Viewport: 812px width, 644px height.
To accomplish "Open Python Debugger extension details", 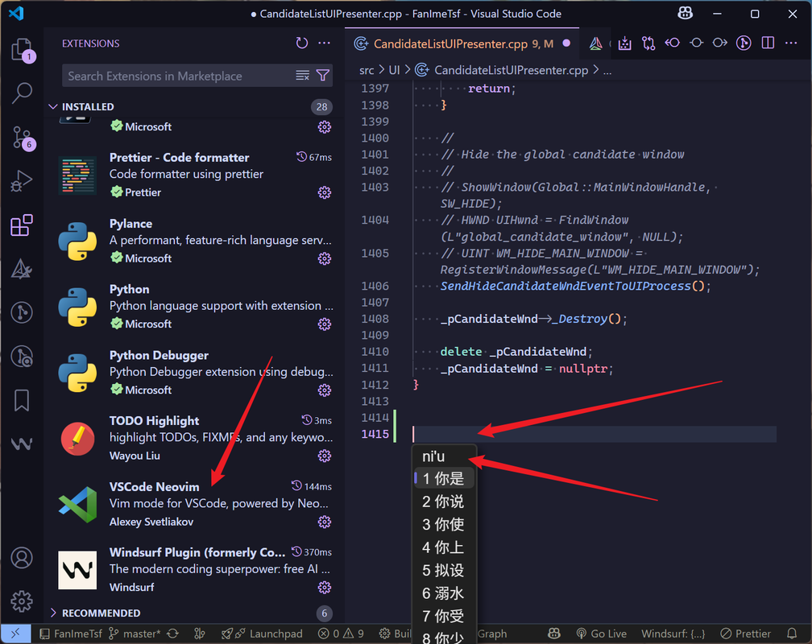I will coord(196,372).
